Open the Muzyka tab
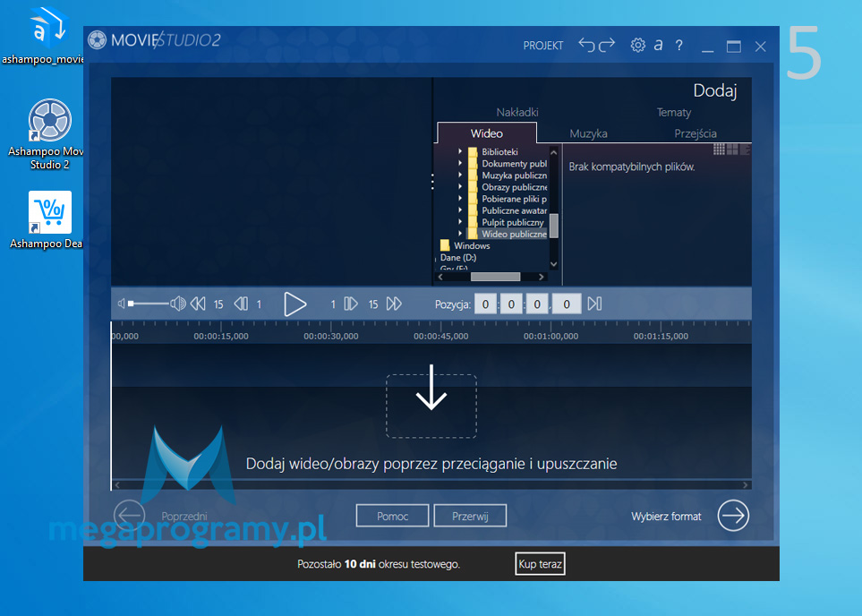The image size is (862, 616). (x=588, y=133)
